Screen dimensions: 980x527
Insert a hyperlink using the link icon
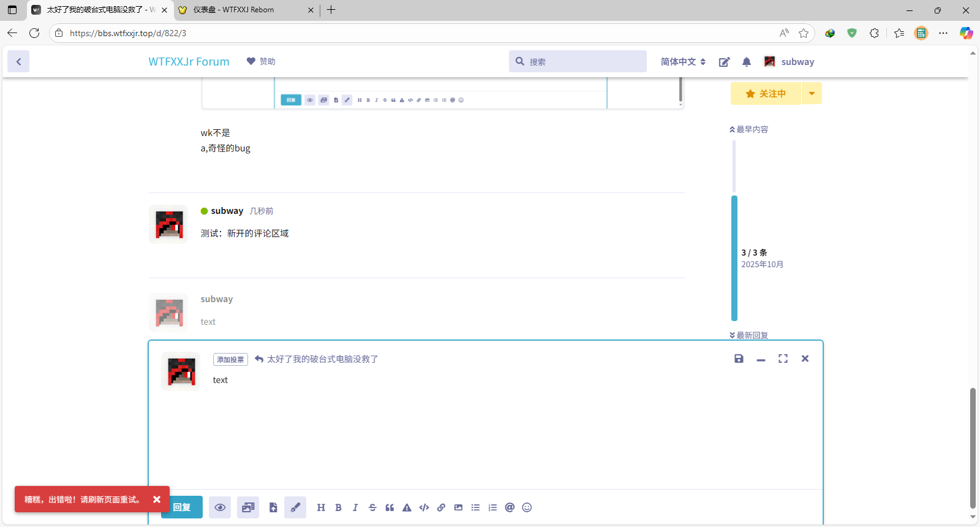click(441, 507)
